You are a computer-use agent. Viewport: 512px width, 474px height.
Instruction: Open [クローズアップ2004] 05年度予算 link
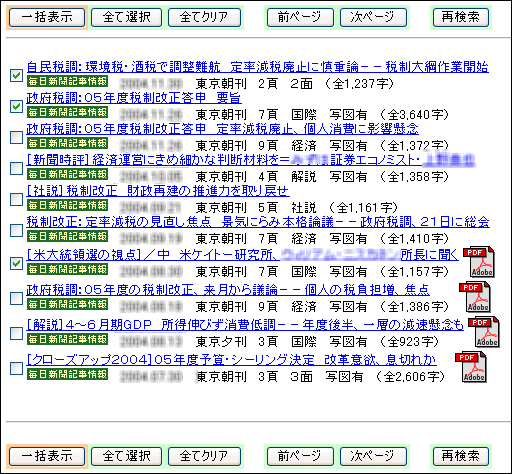click(x=231, y=360)
